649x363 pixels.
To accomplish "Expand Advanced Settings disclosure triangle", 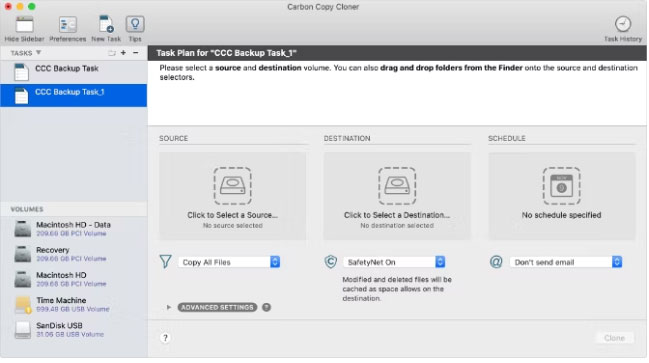I will [168, 307].
